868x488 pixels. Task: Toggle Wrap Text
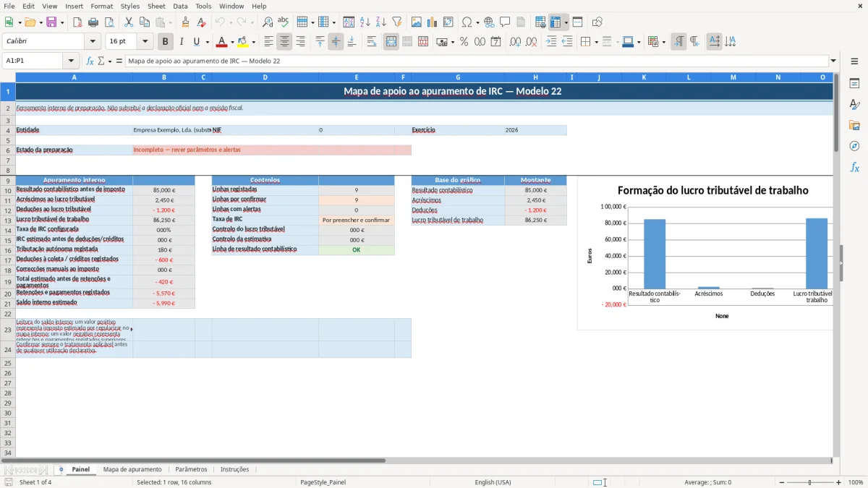(372, 42)
